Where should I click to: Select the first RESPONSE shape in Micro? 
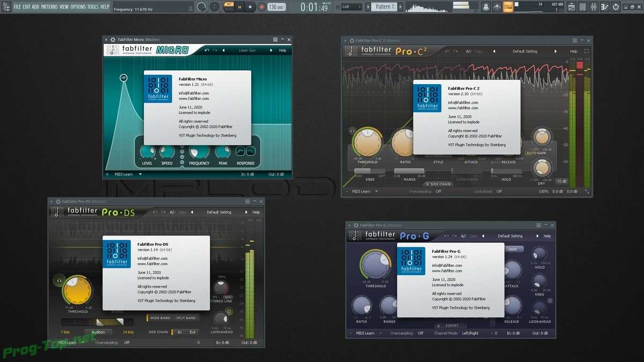[240, 151]
